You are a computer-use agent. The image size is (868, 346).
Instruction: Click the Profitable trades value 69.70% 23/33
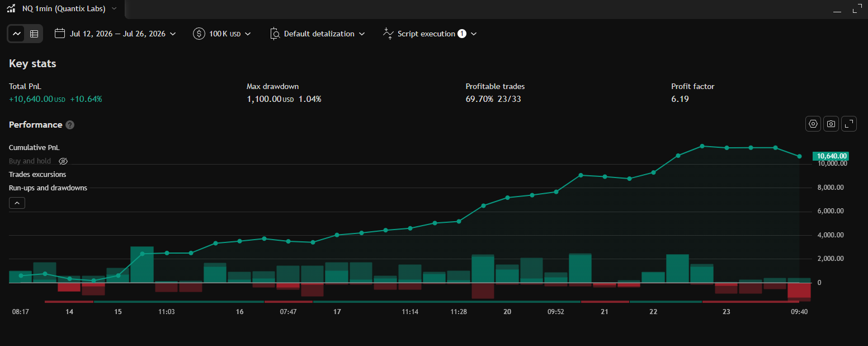coord(494,99)
